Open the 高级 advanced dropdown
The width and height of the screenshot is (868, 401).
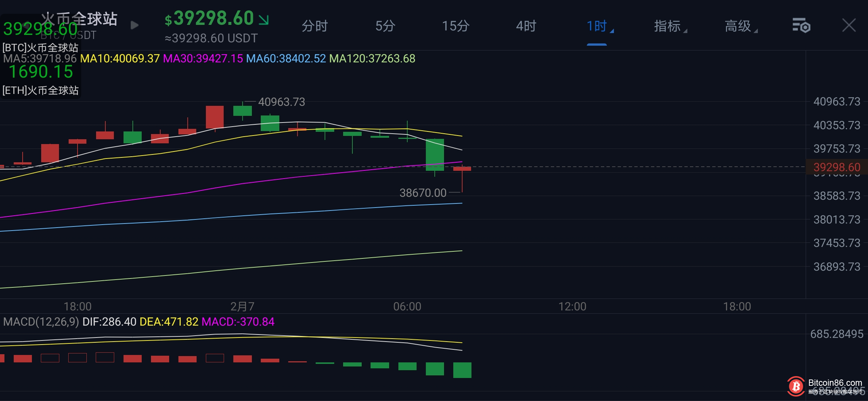[739, 26]
